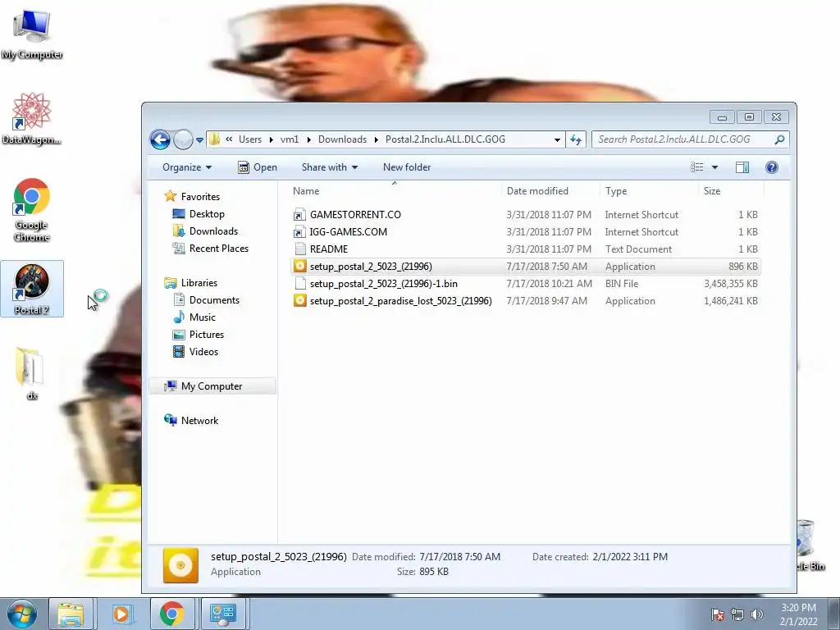Click the Refresh button next to the address bar
The width and height of the screenshot is (840, 630).
pos(576,139)
